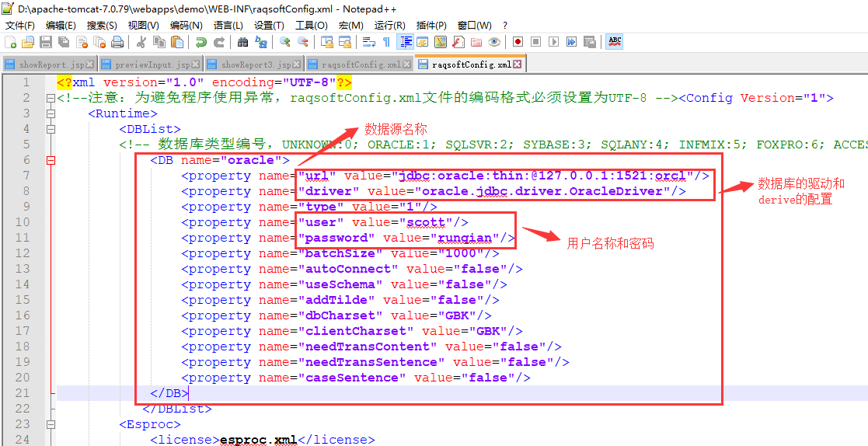Toggle the indent guide button

pyautogui.click(x=406, y=41)
